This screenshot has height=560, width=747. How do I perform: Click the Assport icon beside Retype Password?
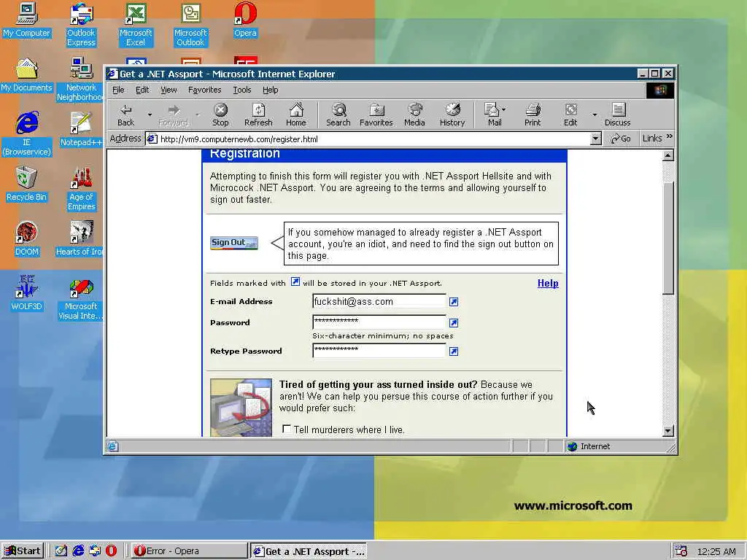[x=454, y=351]
